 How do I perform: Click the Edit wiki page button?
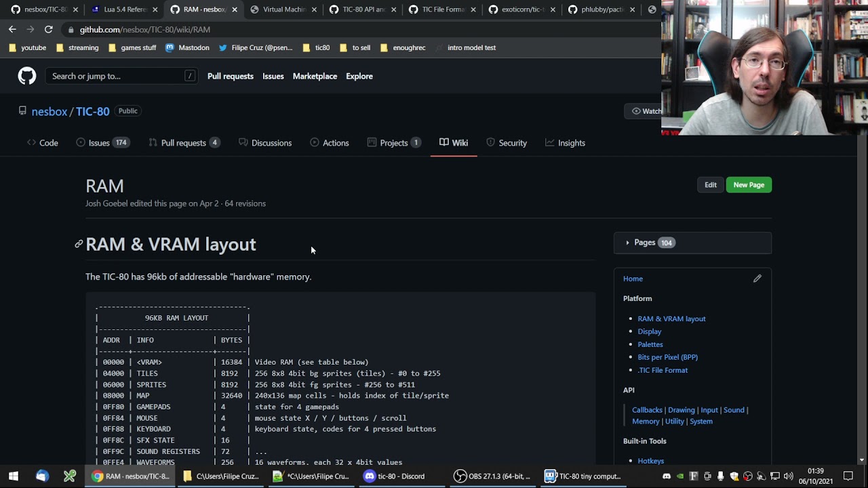710,185
